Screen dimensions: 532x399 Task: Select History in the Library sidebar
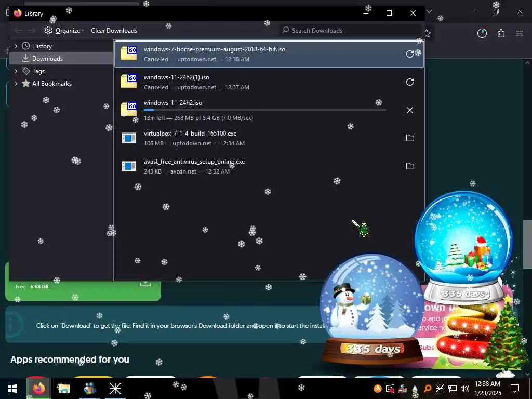click(42, 46)
